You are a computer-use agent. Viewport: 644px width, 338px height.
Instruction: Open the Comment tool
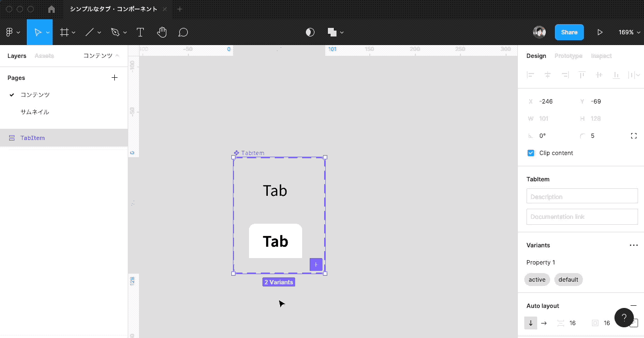(183, 32)
